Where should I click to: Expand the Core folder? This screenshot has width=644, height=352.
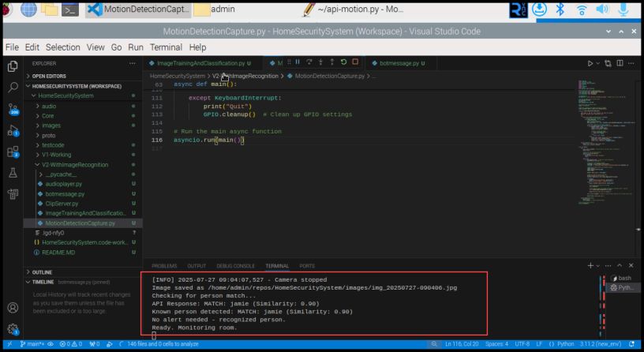tap(47, 116)
